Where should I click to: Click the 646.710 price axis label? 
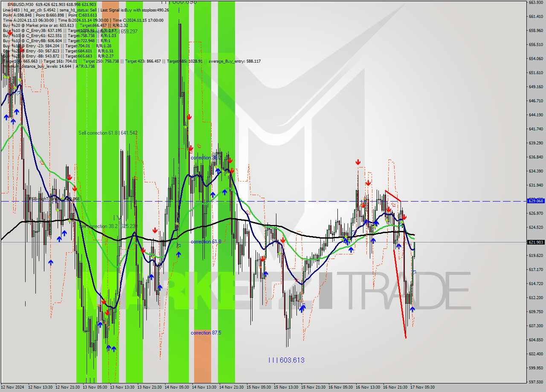point(535,101)
